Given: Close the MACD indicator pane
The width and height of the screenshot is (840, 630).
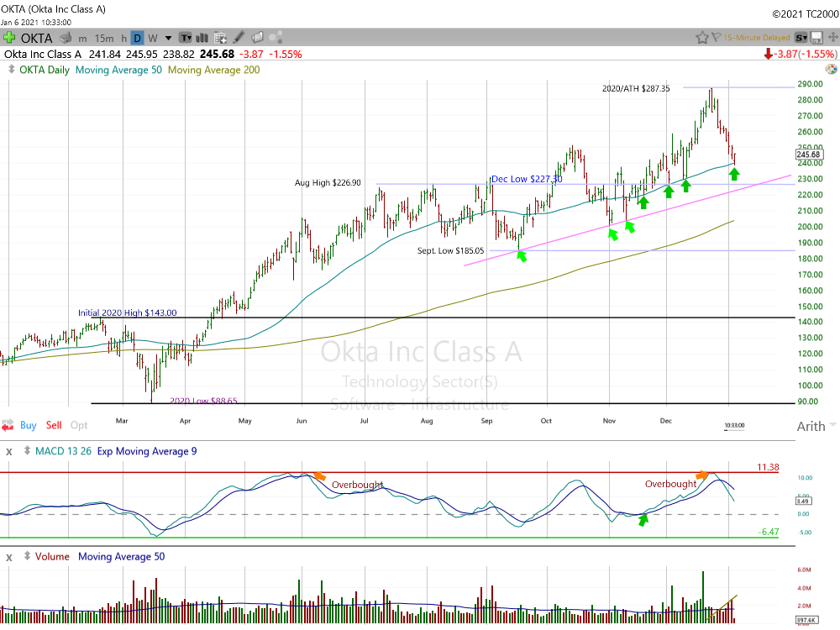Looking at the screenshot, I should 9,452.
